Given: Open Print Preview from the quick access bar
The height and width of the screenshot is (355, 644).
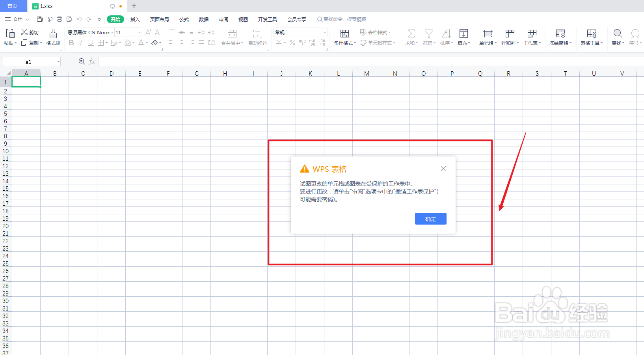Looking at the screenshot, I should [69, 19].
